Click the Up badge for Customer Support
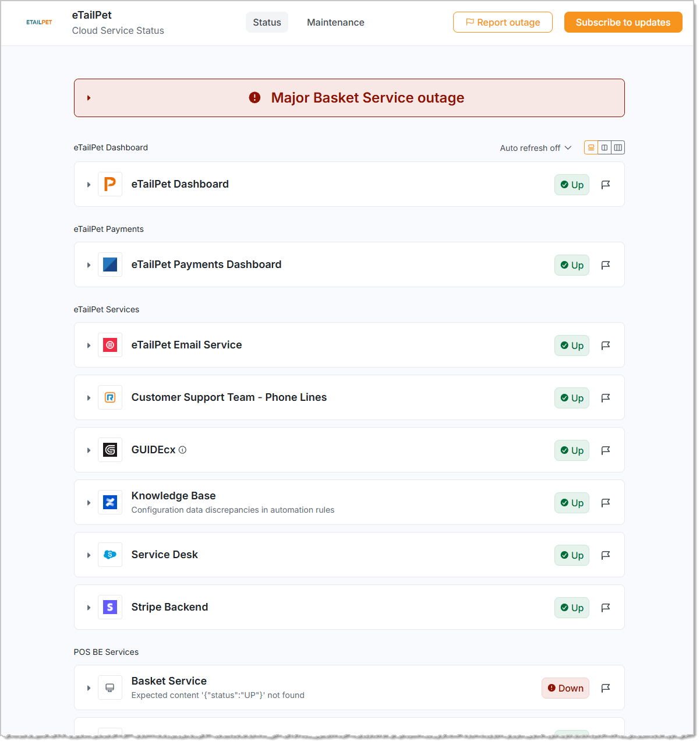The width and height of the screenshot is (700, 744). coord(572,398)
